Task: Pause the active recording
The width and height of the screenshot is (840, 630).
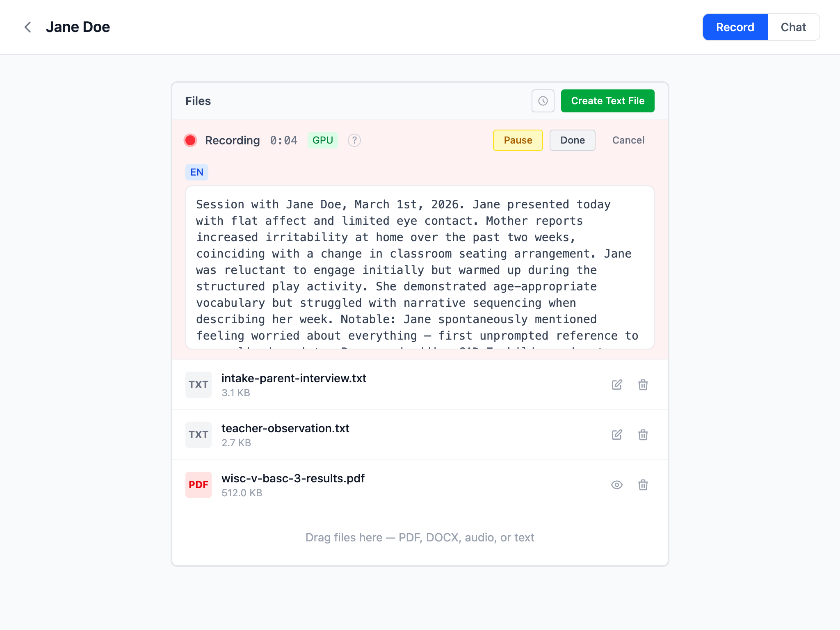Action: point(518,140)
